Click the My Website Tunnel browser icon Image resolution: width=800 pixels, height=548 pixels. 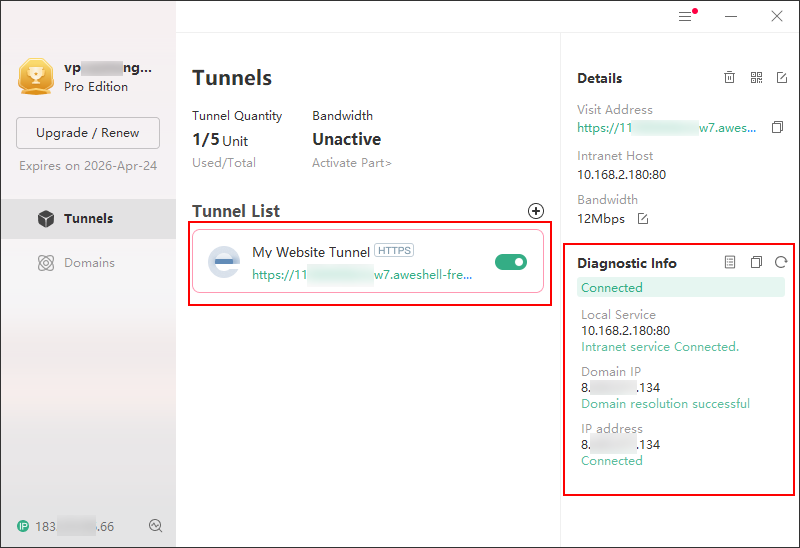224,262
